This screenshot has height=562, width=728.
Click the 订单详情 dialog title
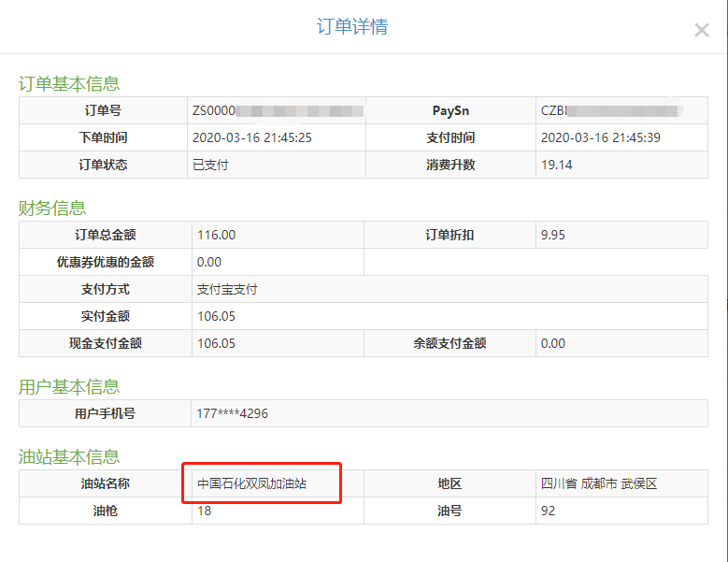(352, 27)
